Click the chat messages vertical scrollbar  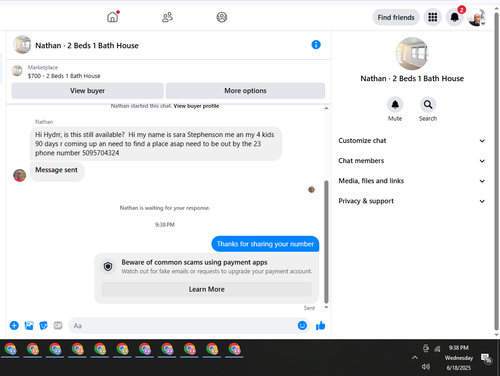[x=326, y=242]
